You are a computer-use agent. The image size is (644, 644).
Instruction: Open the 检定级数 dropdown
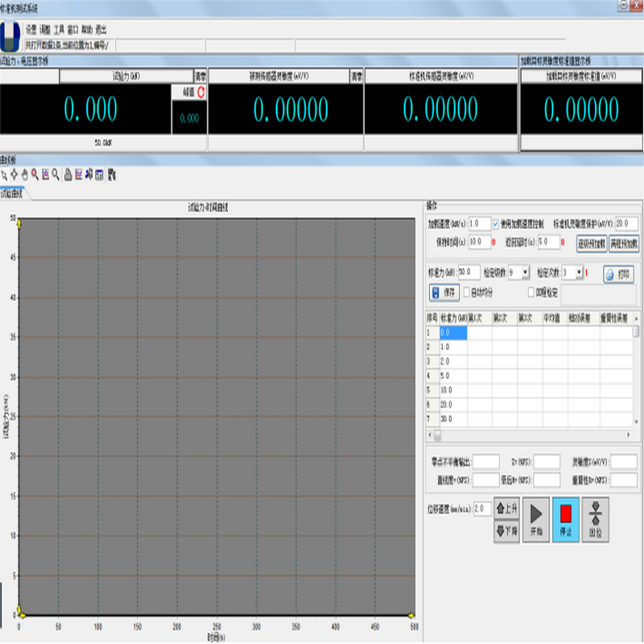pos(525,273)
